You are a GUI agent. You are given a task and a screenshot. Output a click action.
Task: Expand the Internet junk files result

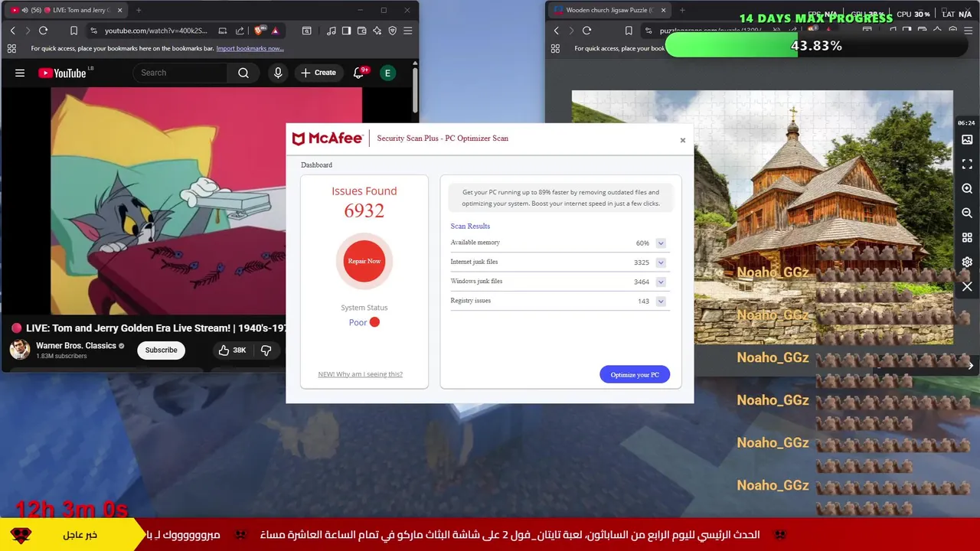pyautogui.click(x=661, y=262)
